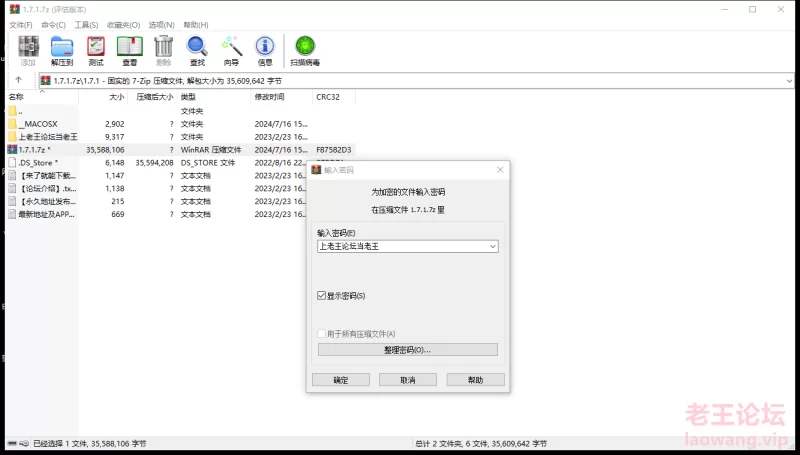Screen dimensions: 800x455
Task: Open the 文件(F) menu
Action: [20, 24]
